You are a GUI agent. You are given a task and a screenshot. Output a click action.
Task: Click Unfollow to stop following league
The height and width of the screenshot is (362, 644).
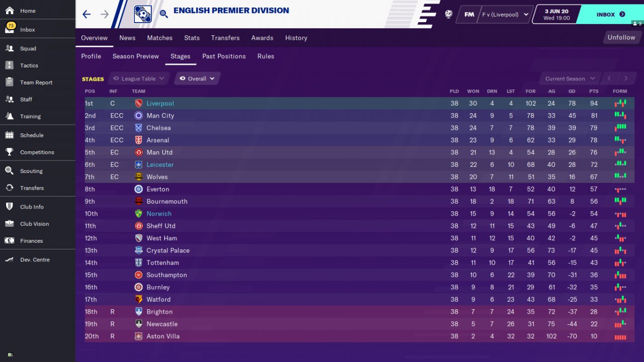621,38
